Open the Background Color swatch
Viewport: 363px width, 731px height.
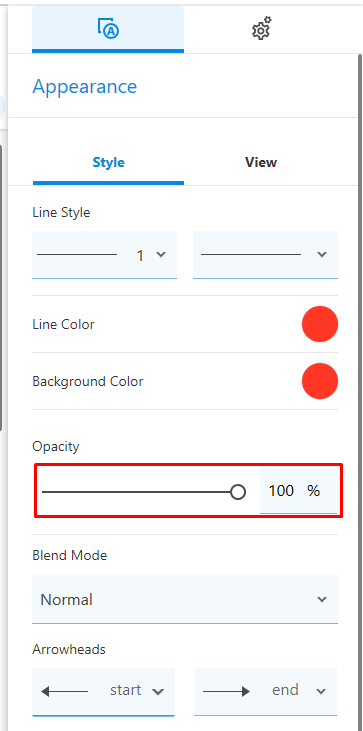tap(320, 381)
